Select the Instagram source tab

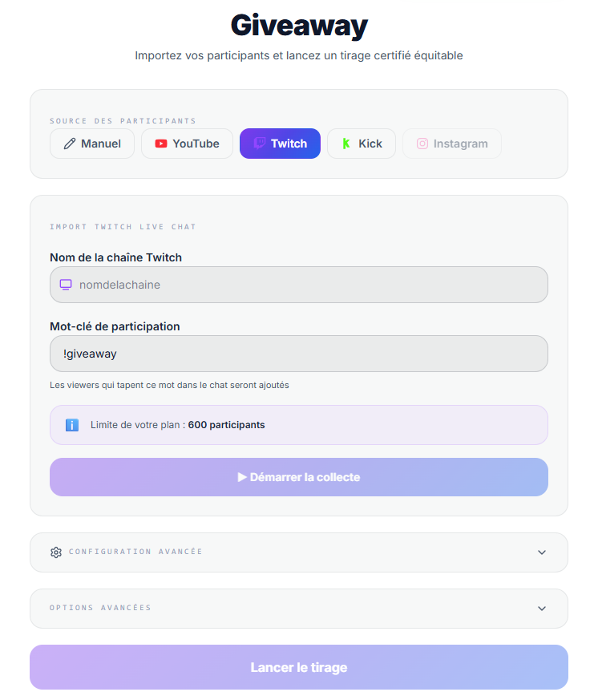(452, 144)
